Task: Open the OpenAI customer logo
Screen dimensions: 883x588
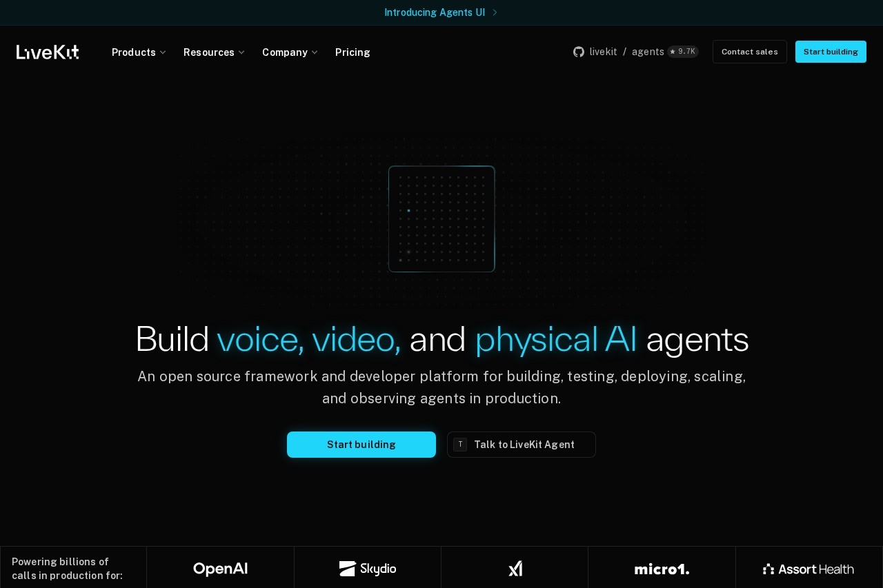Action: (x=221, y=569)
